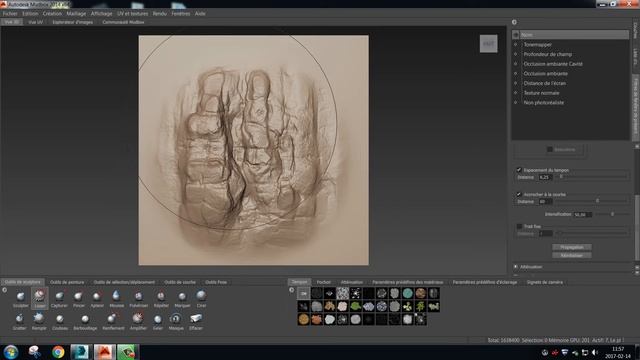This screenshot has height=360, width=640.
Task: Open the filter panel options circle icon
Action: [514, 22]
